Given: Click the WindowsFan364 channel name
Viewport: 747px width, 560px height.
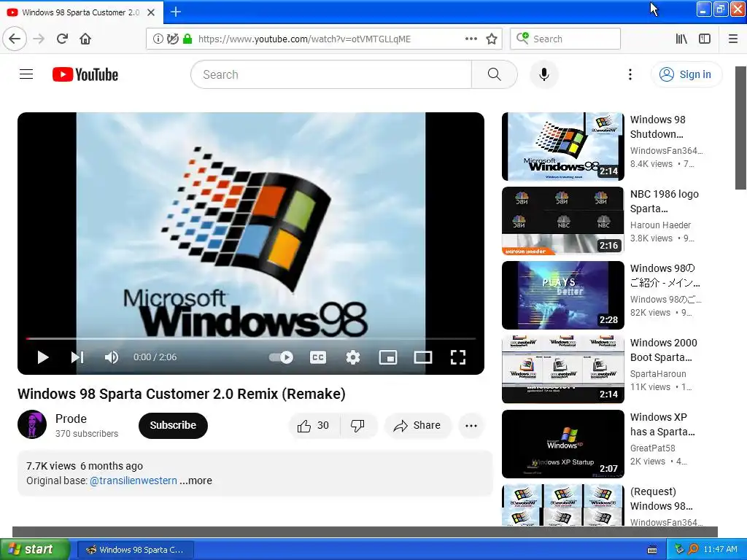Looking at the screenshot, I should (x=667, y=150).
